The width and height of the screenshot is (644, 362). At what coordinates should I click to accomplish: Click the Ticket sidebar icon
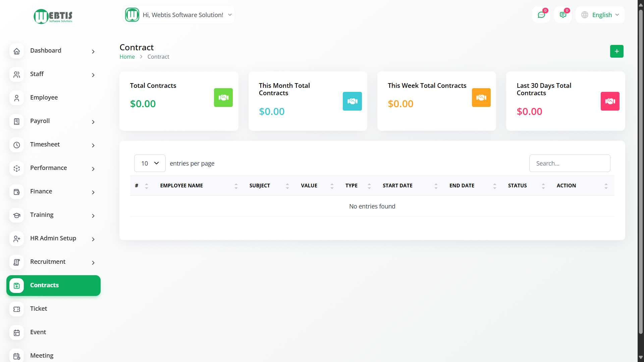click(x=17, y=309)
